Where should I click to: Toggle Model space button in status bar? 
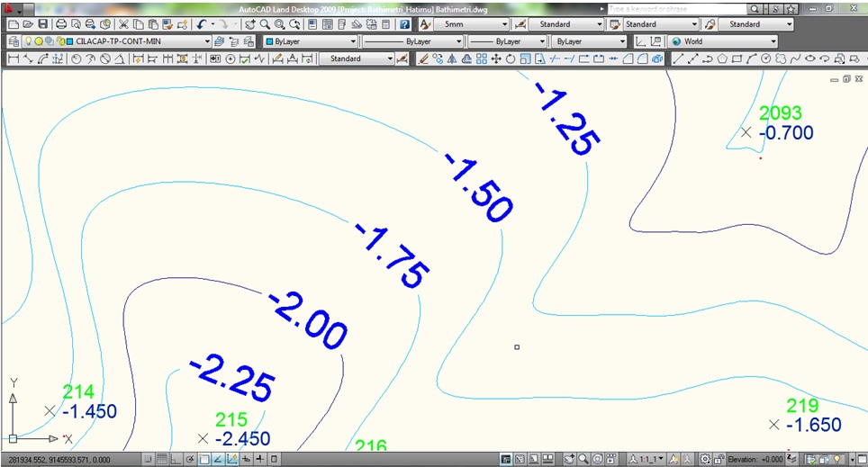point(506,459)
